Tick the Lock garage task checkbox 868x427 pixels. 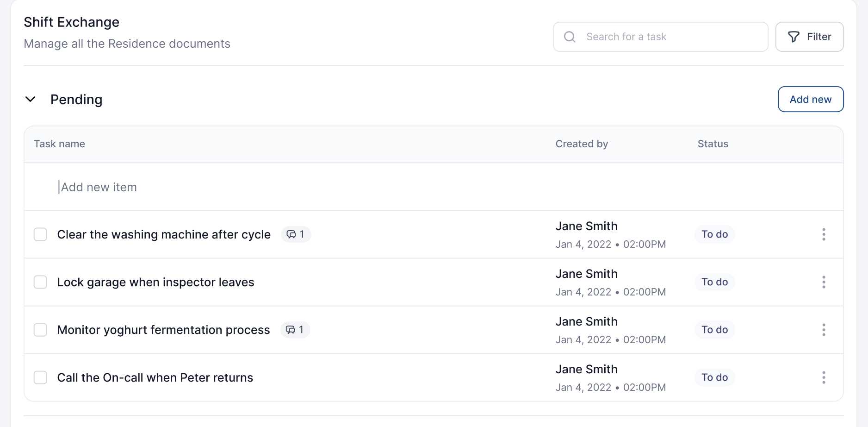click(x=41, y=282)
